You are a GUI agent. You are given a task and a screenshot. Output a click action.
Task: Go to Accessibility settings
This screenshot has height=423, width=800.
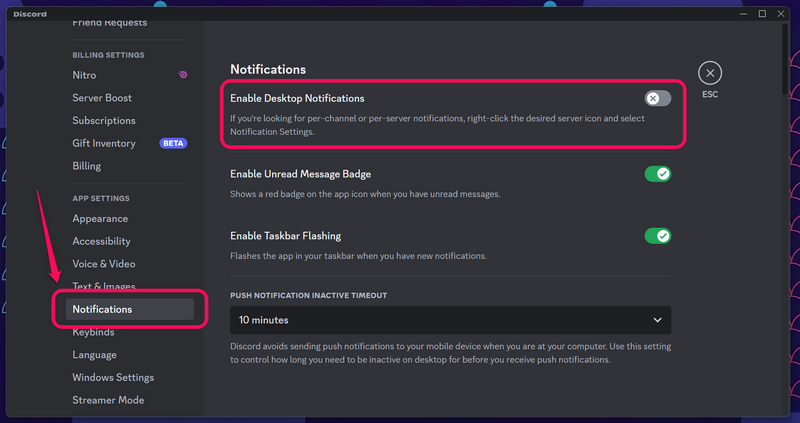pos(101,241)
